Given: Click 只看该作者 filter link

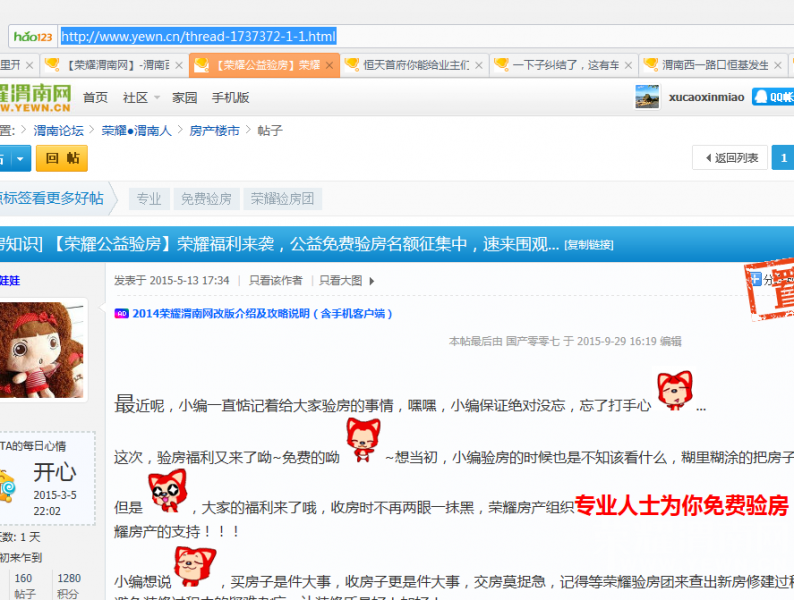Looking at the screenshot, I should coord(275,281).
